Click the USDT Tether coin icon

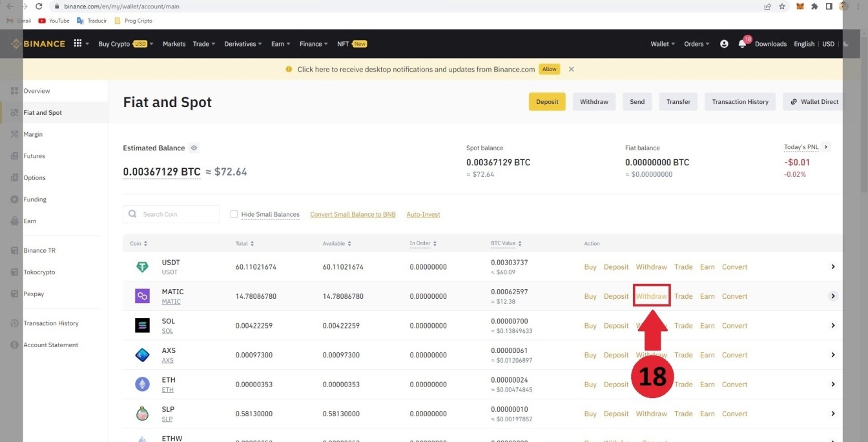pos(142,267)
